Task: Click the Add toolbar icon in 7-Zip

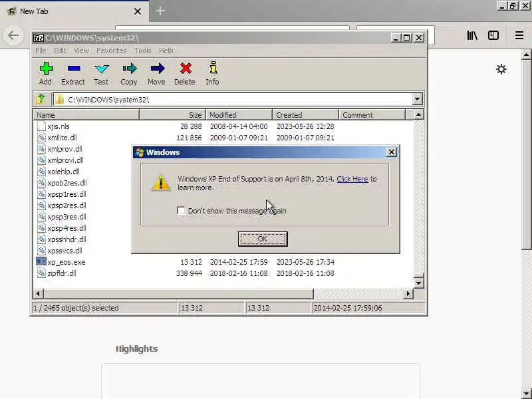Action: [x=46, y=68]
